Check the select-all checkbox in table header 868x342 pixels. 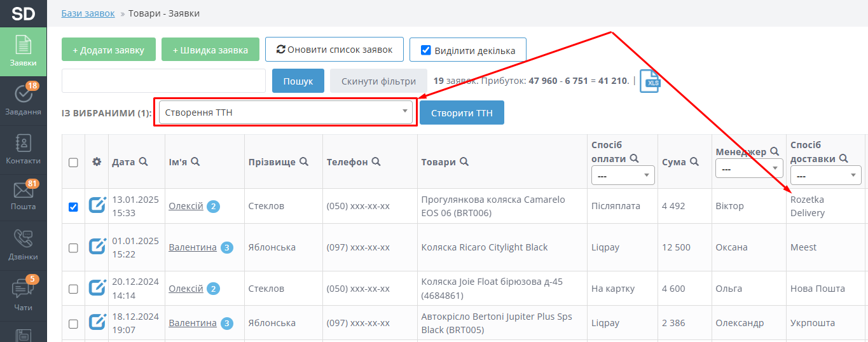coord(73,162)
